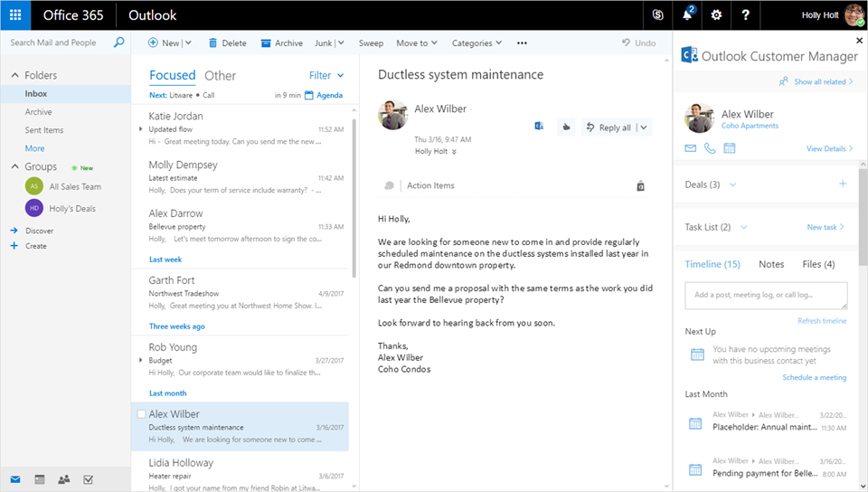Viewport: 868px width, 492px height.
Task: Click the Schedule a meeting link
Action: coord(814,377)
